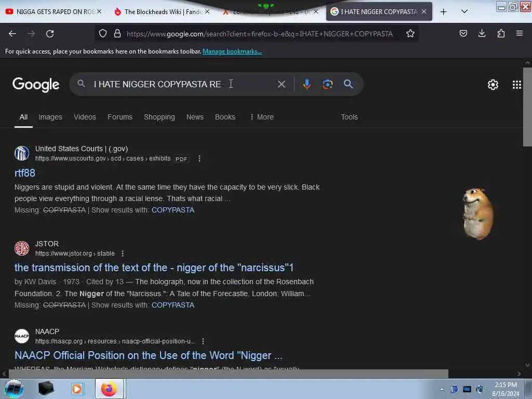This screenshot has width=532, height=399.
Task: Show hidden system tray icons
Action: (x=442, y=389)
